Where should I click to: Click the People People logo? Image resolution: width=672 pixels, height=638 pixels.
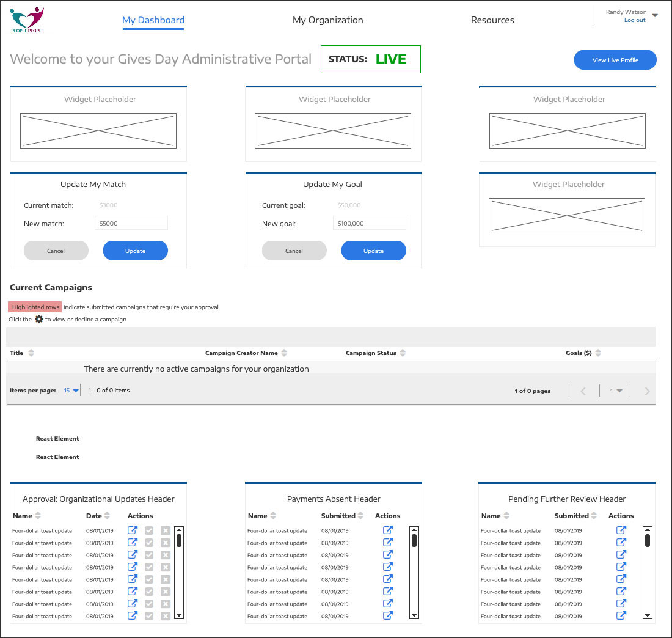[27, 20]
